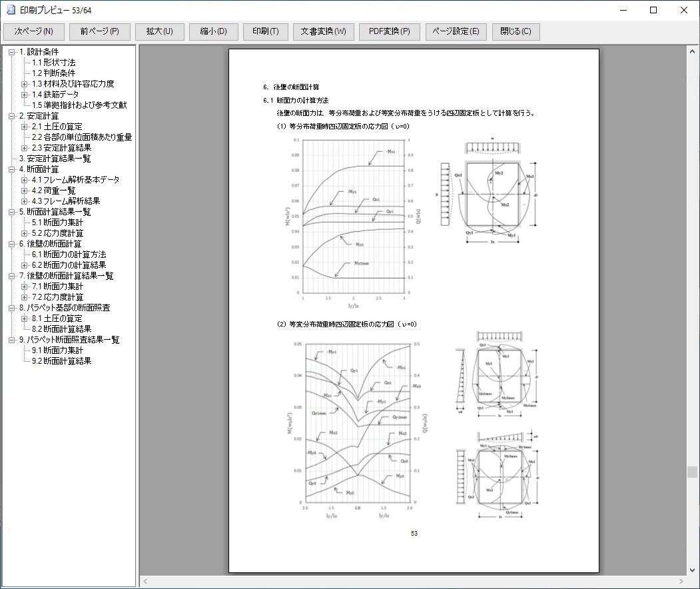Select 2.3 安定計算結果 in the tree
Screen dimensions: 700x589
(x=61, y=148)
